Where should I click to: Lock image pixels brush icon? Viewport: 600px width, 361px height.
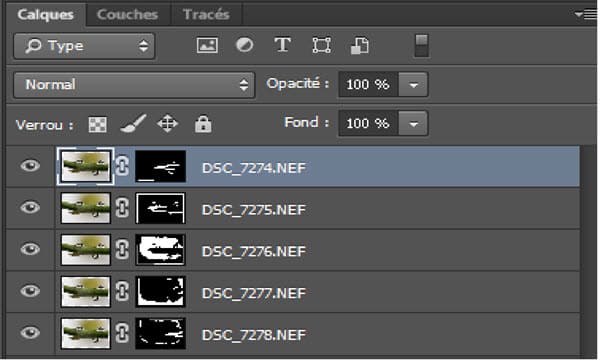133,124
